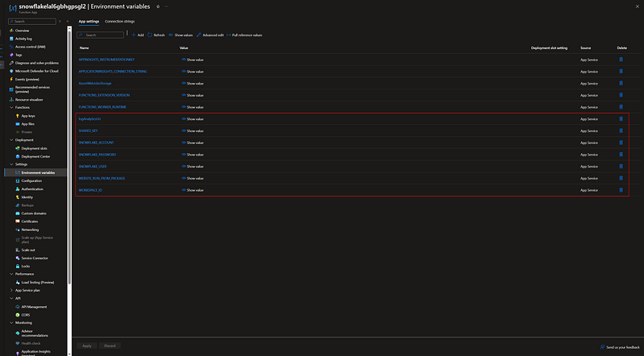Switch to Connection strings tab
Screen dimensions: 644x356
tap(119, 22)
